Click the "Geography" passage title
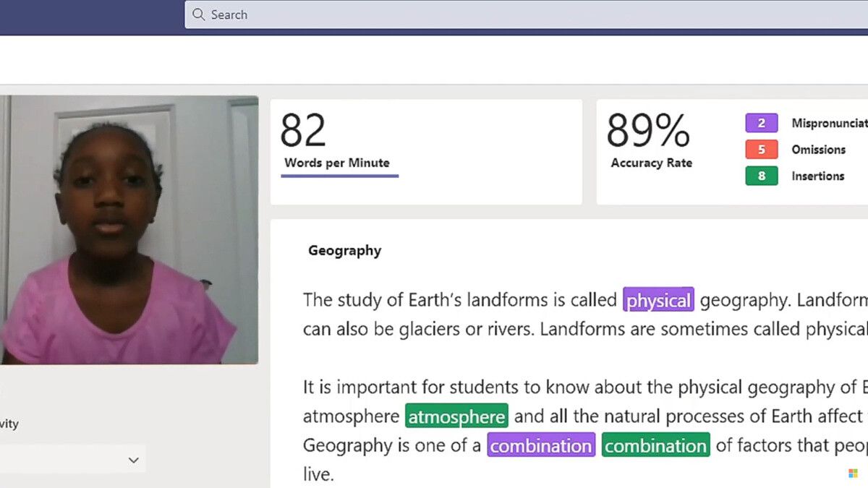The height and width of the screenshot is (488, 868). tap(344, 250)
